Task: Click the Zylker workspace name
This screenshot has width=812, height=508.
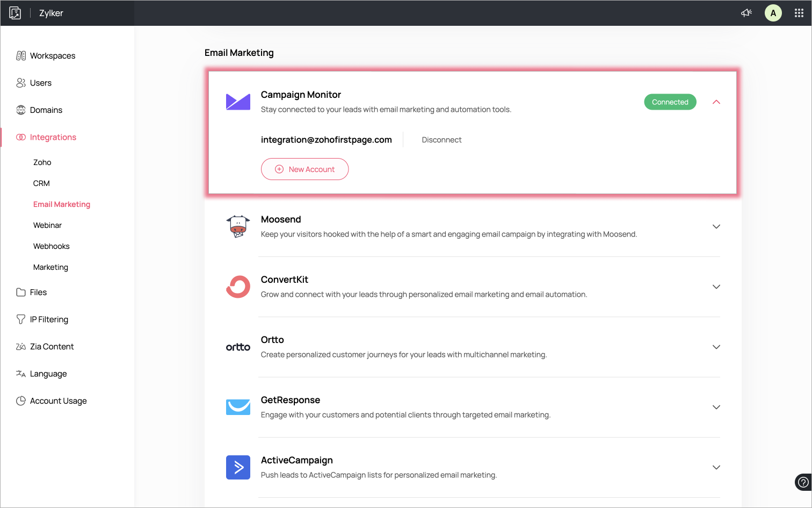Action: (51, 13)
